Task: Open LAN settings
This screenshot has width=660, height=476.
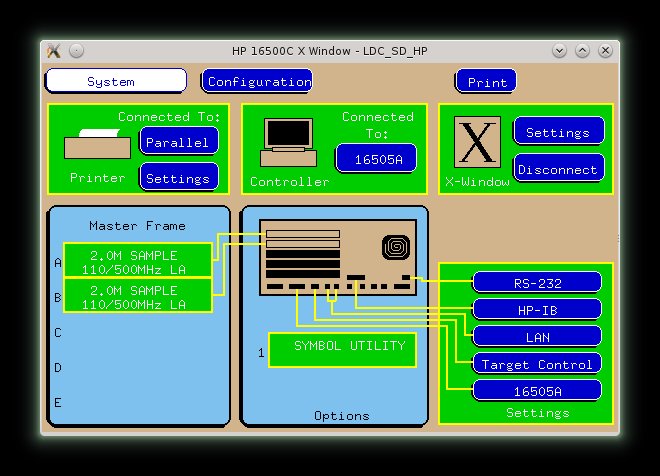Action: 537,336
